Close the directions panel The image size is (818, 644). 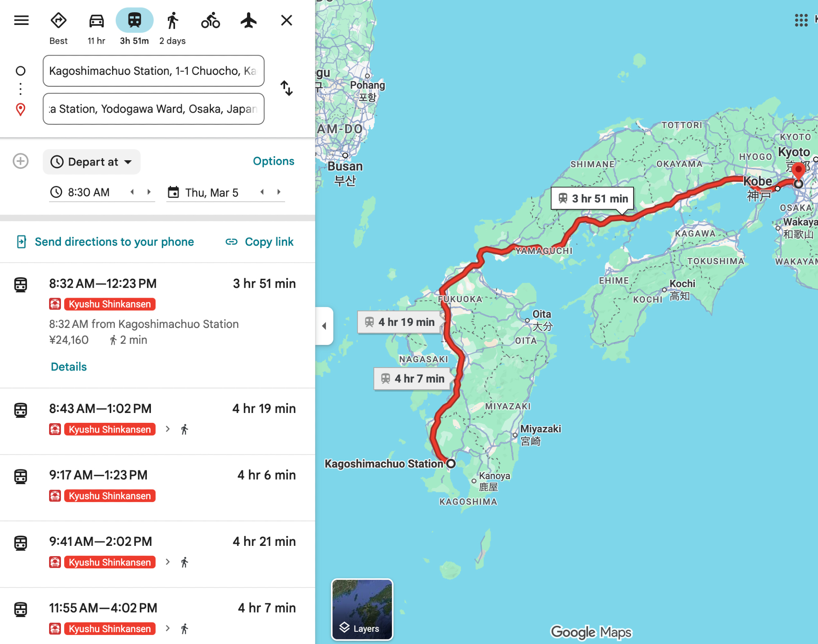[x=286, y=20]
